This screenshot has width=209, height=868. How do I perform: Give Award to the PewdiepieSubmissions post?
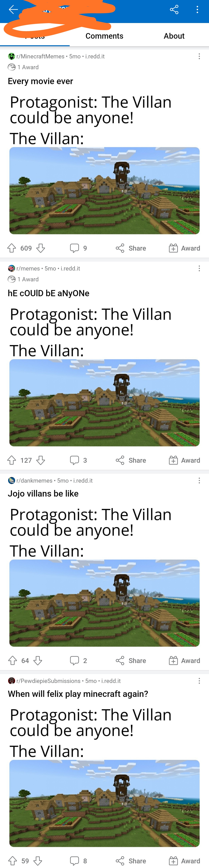click(184, 861)
